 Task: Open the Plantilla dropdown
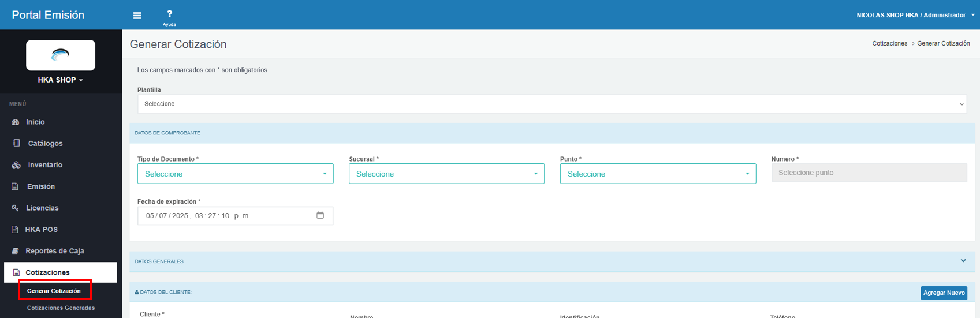click(552, 104)
